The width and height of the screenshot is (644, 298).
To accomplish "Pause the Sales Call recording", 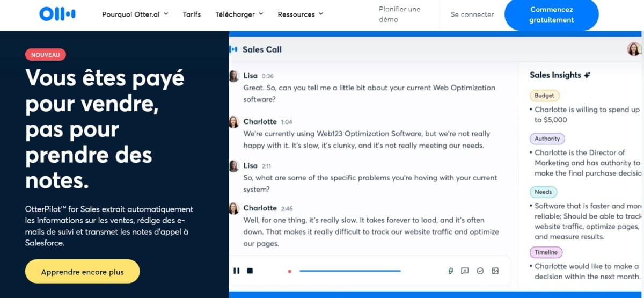I will (237, 271).
